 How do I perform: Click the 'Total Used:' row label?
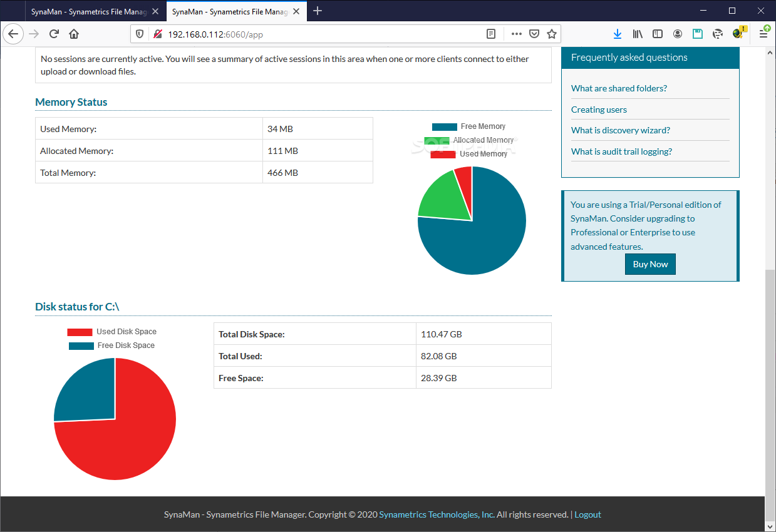[x=241, y=356]
